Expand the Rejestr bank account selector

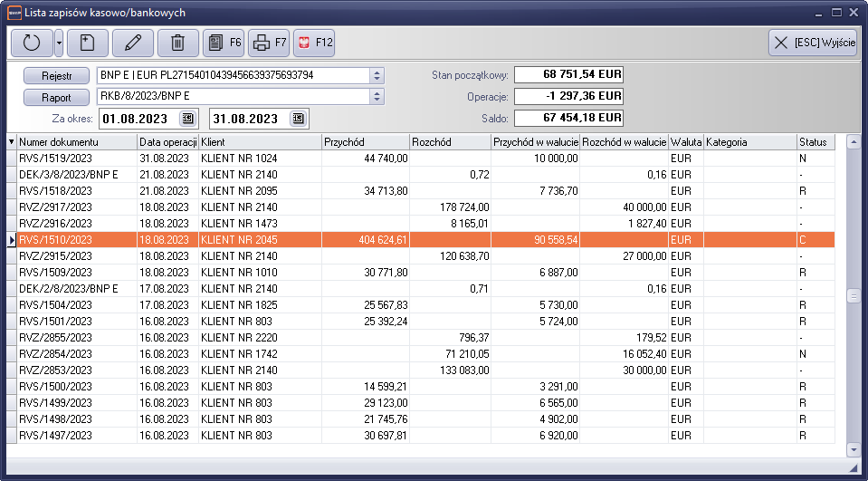coord(377,75)
